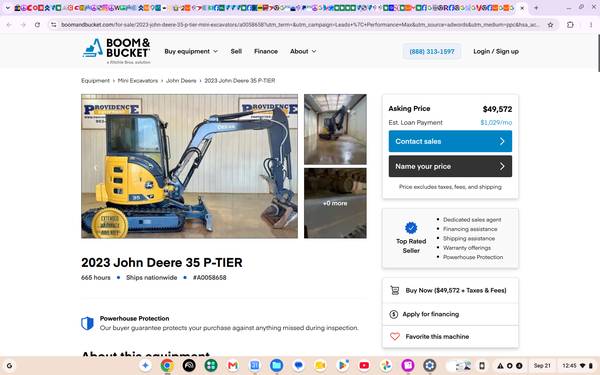Open the '+0 more' photos thumbnail

pyautogui.click(x=335, y=203)
